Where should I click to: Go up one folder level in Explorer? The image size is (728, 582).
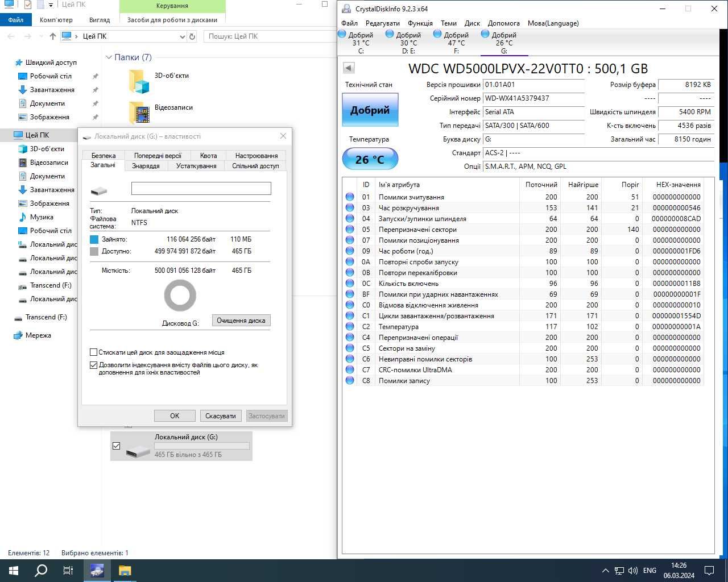[53, 36]
